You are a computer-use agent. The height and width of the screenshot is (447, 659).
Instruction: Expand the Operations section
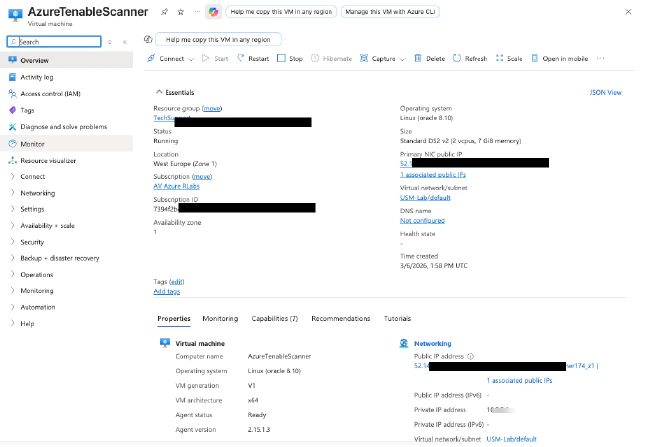37,275
